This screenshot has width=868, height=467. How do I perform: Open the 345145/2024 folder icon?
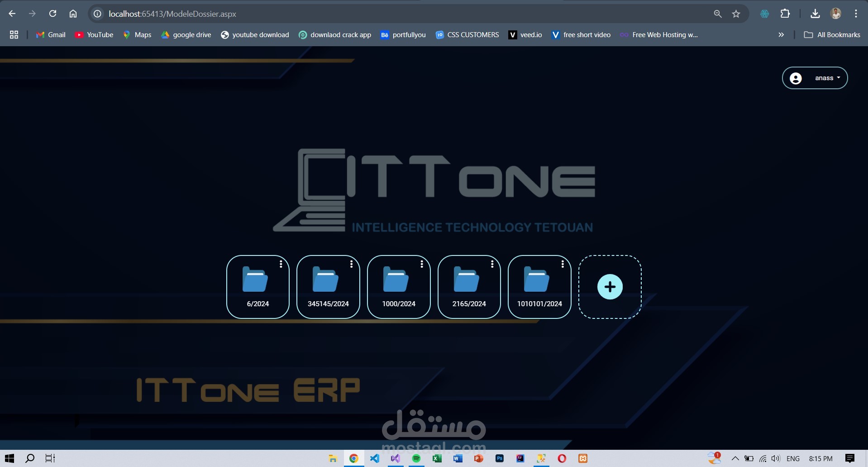[x=325, y=279]
